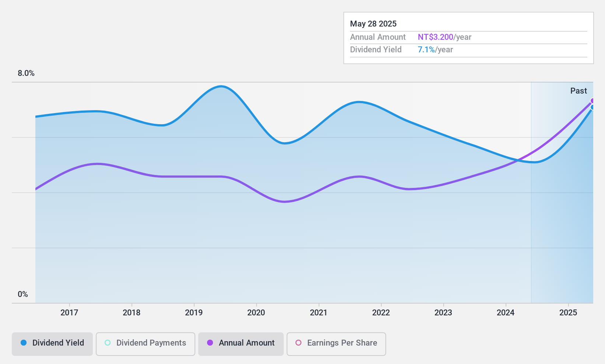
Task: Click the tooltip's Annual Amount label
Action: tap(378, 37)
